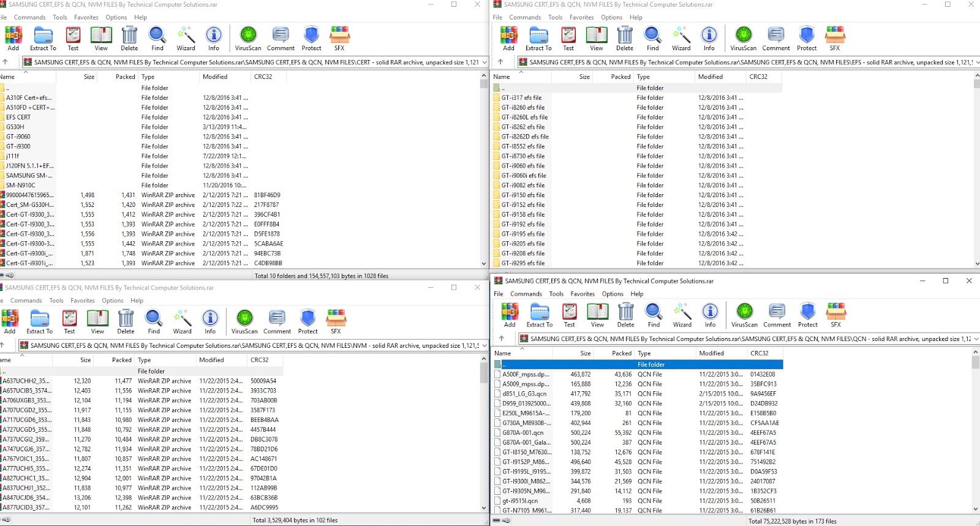
Task: Click Info icon in the NVM window
Action: (210, 321)
